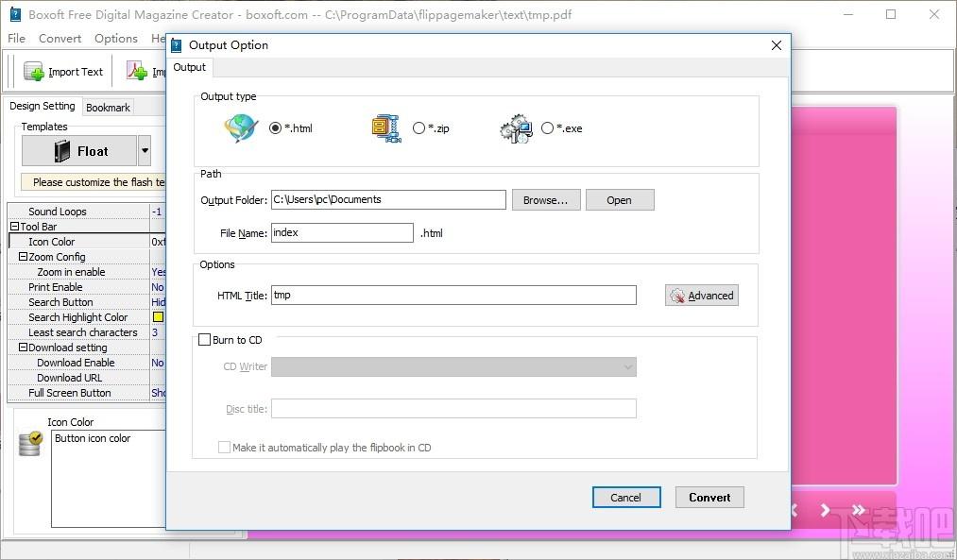
Task: Open the template dropdown arrow beside Float
Action: [x=145, y=151]
